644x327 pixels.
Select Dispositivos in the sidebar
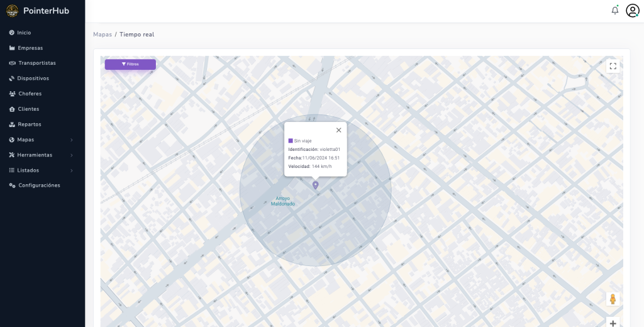click(33, 79)
